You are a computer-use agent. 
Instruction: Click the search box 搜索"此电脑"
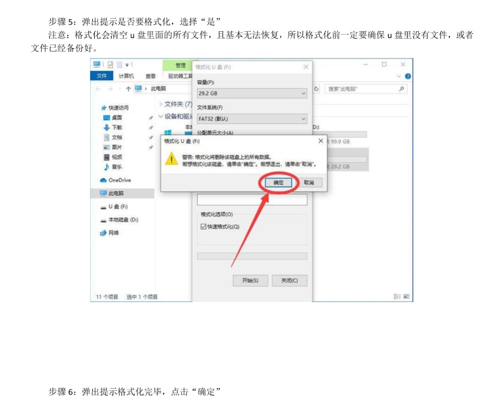(x=362, y=89)
